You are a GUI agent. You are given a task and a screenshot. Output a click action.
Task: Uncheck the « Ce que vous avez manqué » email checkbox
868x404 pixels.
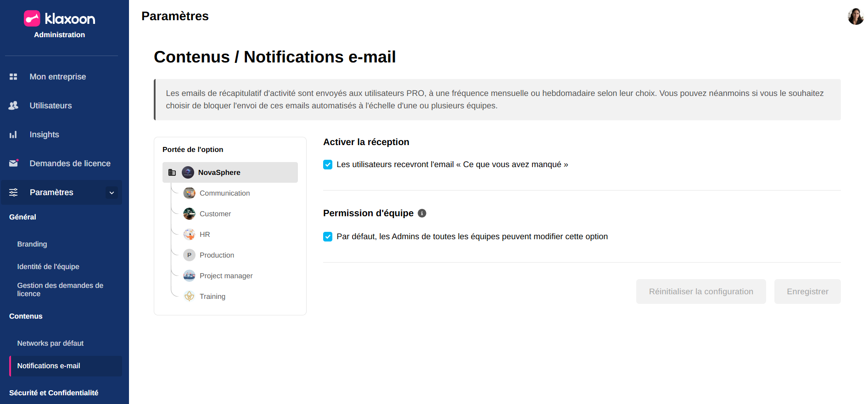(x=328, y=164)
